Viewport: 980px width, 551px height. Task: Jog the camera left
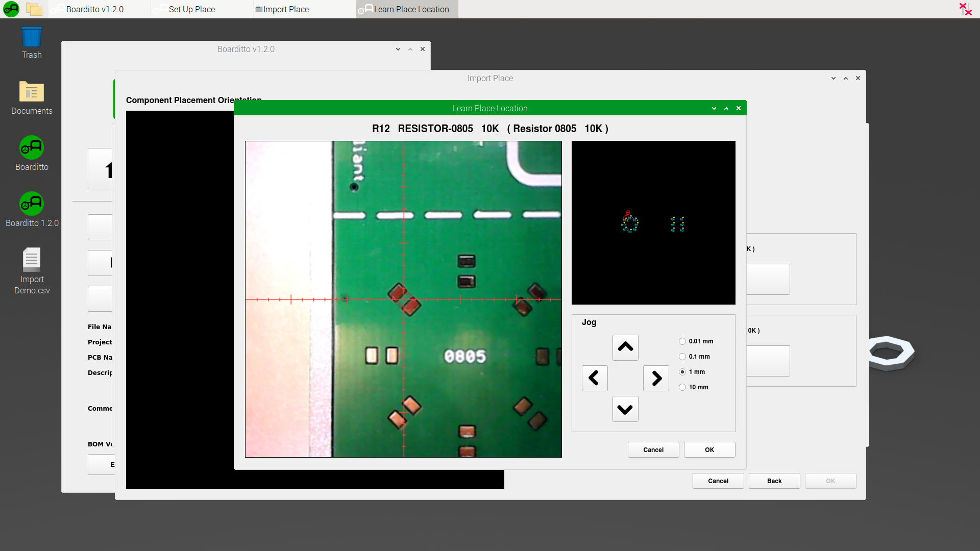595,378
